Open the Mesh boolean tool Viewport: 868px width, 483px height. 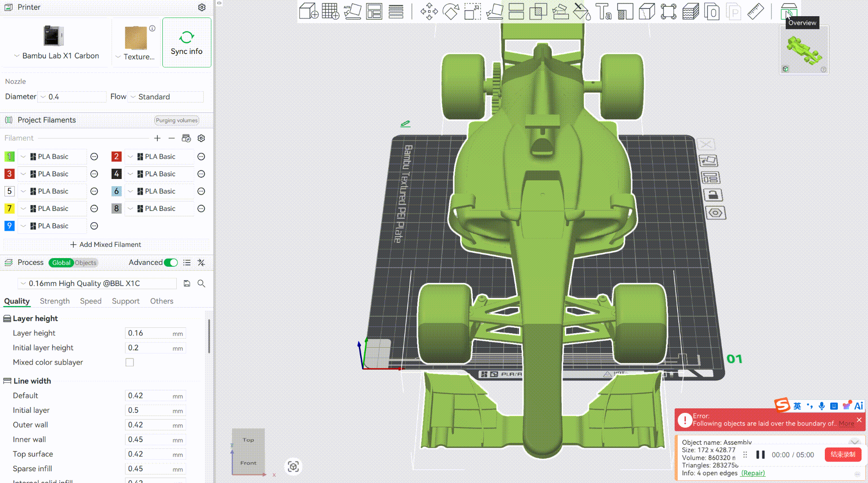pyautogui.click(x=538, y=11)
